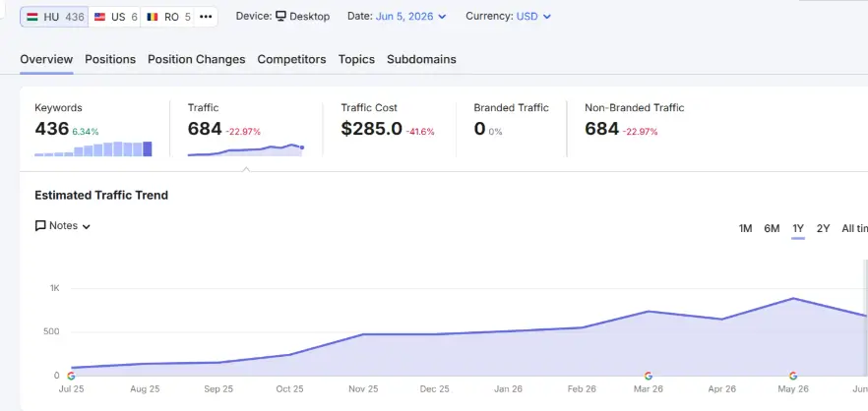Click the Google update marker at Jul 25
This screenshot has width=868, height=411.
(x=71, y=377)
